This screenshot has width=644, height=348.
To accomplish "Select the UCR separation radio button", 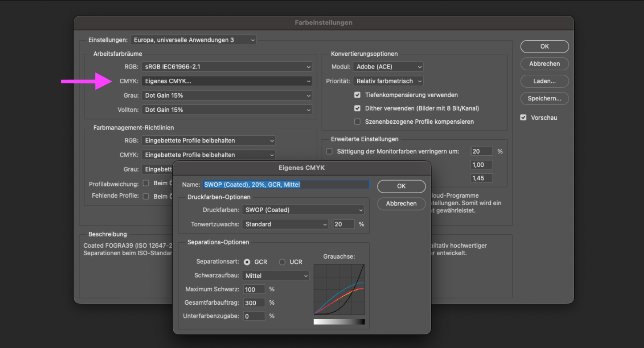I will (x=281, y=262).
